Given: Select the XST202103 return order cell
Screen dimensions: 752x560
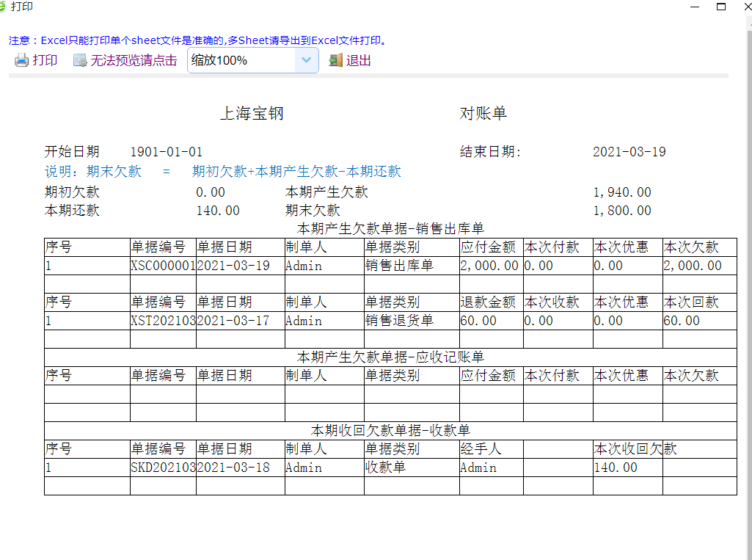Looking at the screenshot, I should tap(163, 321).
